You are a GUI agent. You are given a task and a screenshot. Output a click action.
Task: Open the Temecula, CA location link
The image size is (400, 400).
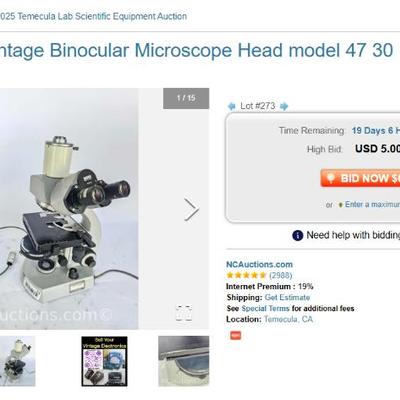[288, 319]
